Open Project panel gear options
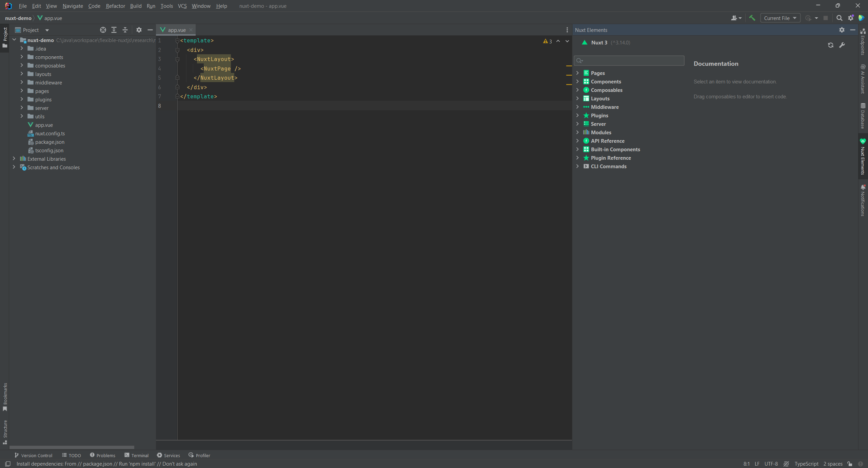Viewport: 868px width, 468px height. tap(139, 30)
